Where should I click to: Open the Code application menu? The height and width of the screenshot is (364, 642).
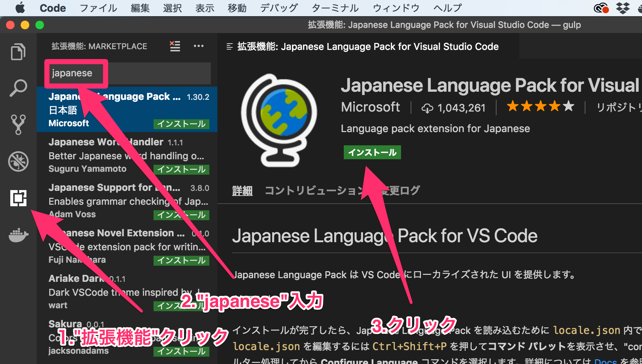[53, 8]
